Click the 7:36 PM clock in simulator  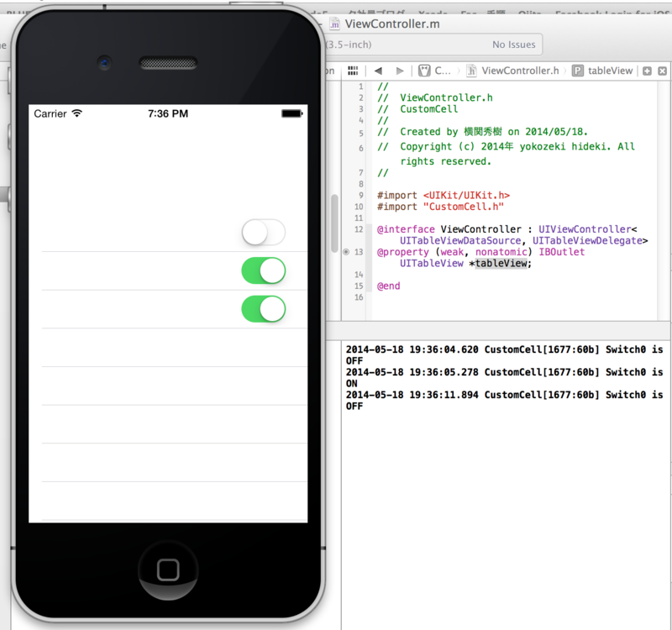[168, 113]
